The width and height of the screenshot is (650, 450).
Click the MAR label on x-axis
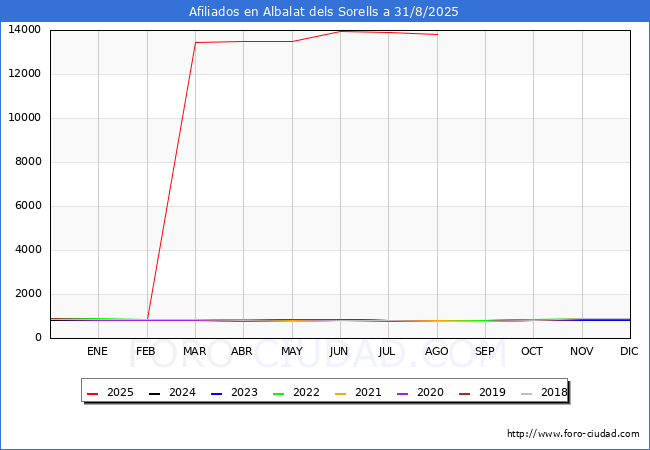[194, 352]
